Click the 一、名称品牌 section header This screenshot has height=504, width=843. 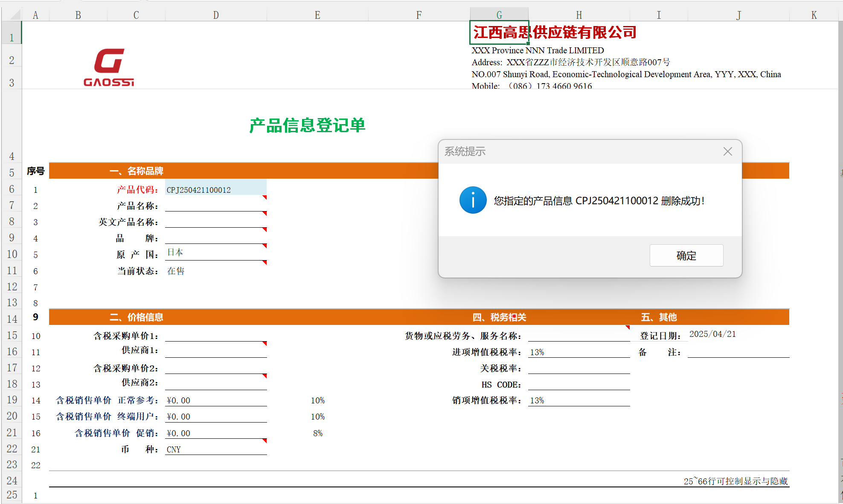click(x=137, y=171)
